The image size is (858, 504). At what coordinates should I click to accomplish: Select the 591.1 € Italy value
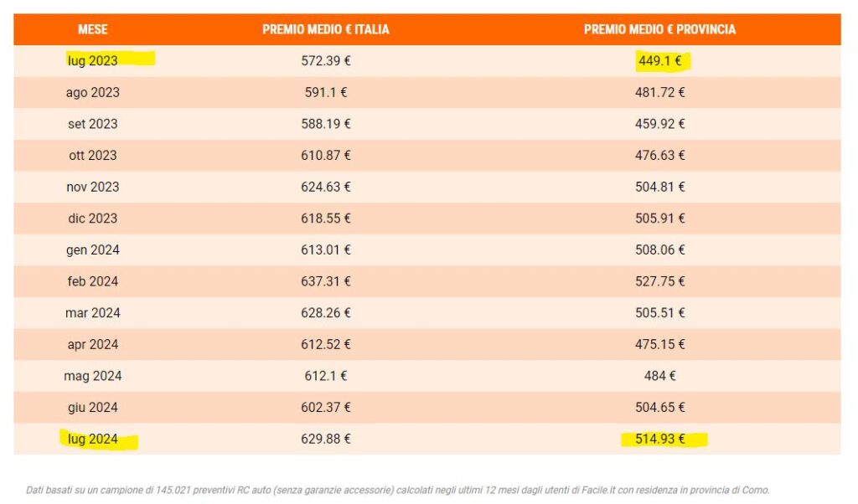point(326,92)
